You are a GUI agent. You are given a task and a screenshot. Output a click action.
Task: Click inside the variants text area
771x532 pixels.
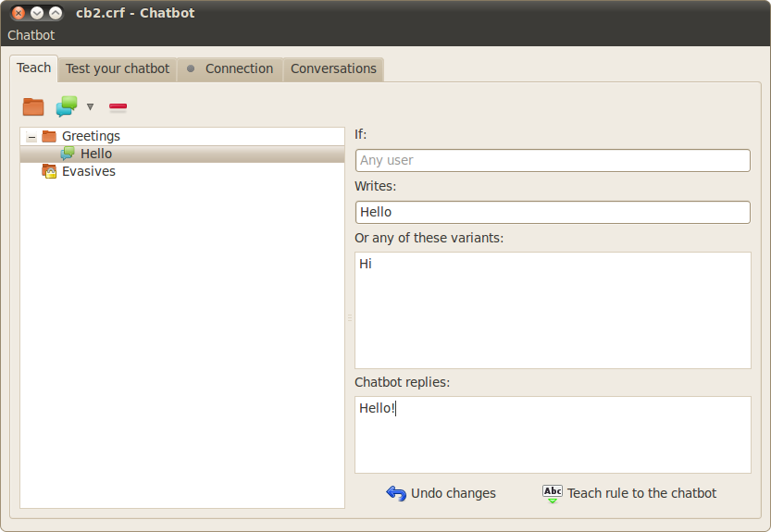552,310
